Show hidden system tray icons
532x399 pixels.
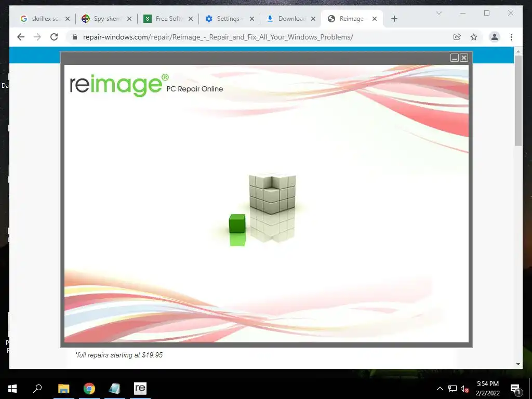440,389
